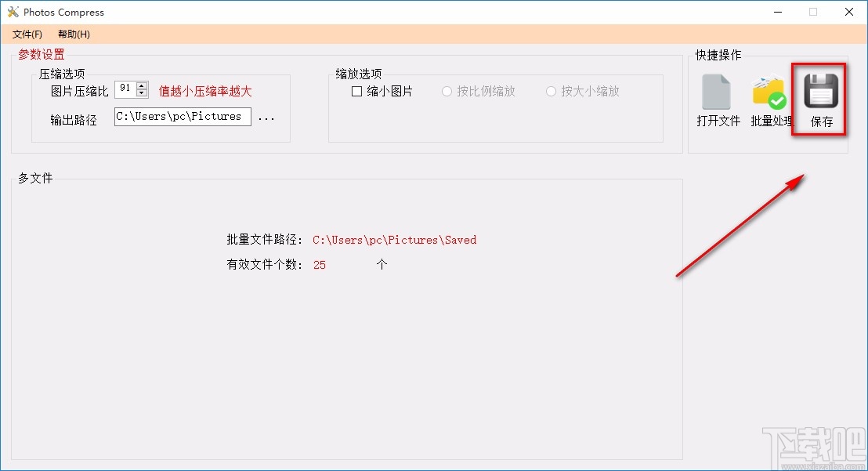Click the red 参数设置 heading

(41, 54)
